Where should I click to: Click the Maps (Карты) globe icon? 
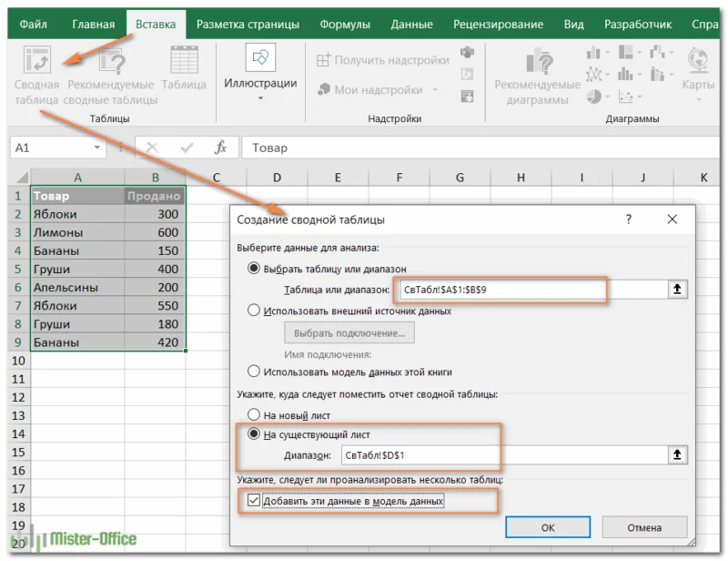click(x=699, y=61)
